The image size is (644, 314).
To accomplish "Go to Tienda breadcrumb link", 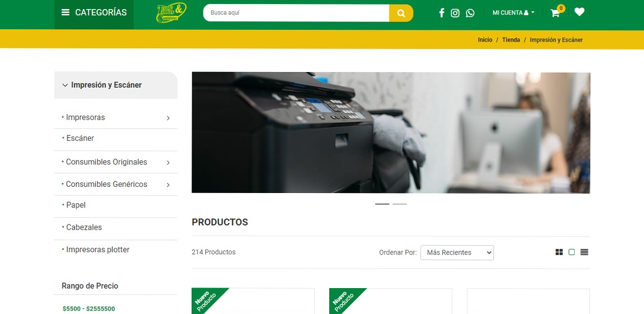I will (511, 40).
